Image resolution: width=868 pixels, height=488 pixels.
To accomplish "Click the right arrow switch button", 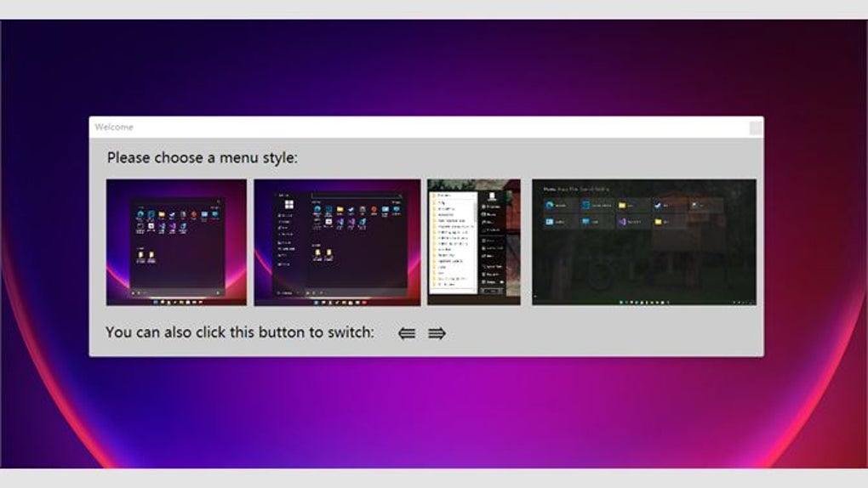I will (x=437, y=333).
